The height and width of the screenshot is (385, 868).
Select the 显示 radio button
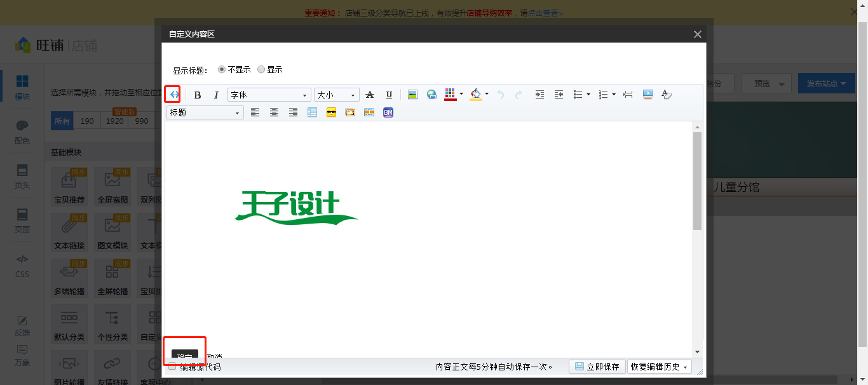tap(261, 70)
